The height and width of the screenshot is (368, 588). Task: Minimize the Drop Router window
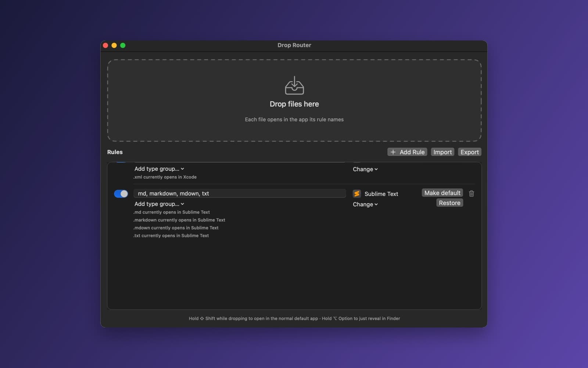114,45
